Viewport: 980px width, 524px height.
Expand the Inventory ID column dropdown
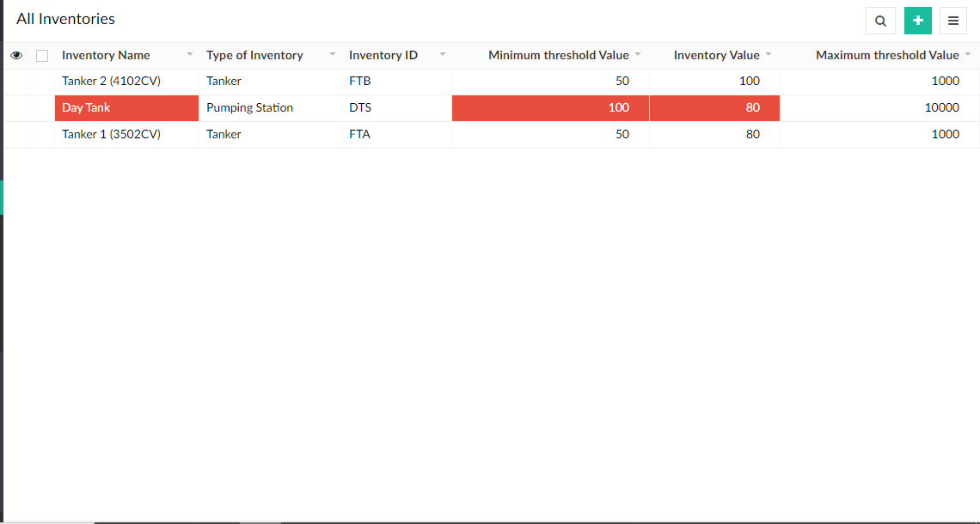coord(443,55)
